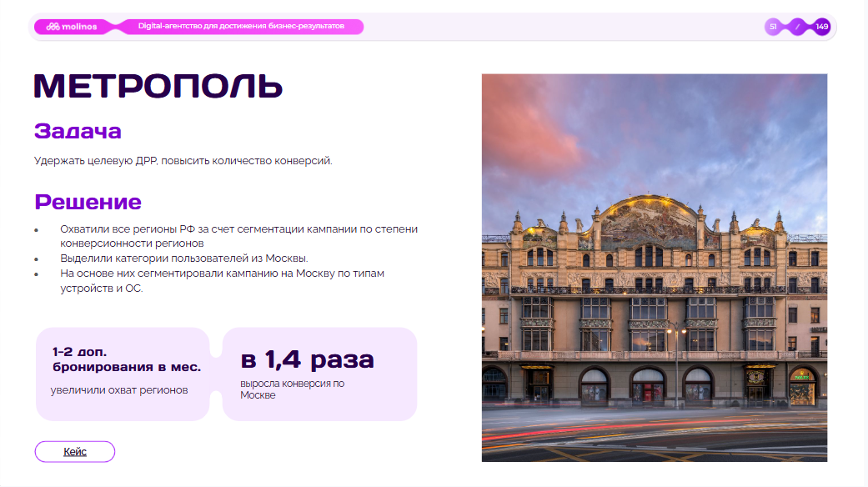Image resolution: width=868 pixels, height=487 pixels.
Task: Select the Metropol hotel photo
Action: coord(655,268)
